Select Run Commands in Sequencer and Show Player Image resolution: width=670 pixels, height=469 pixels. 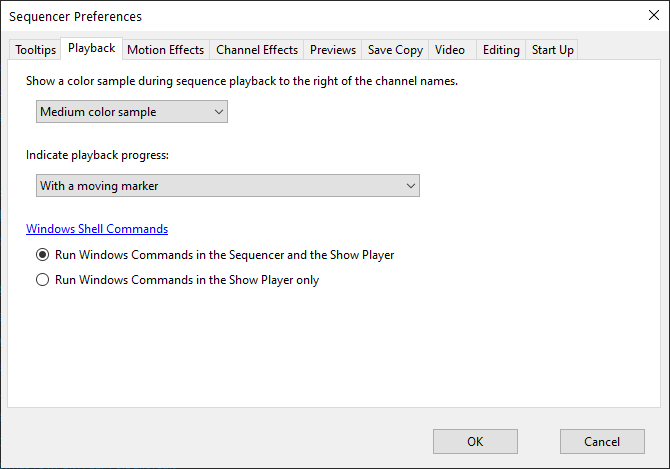[215, 255]
